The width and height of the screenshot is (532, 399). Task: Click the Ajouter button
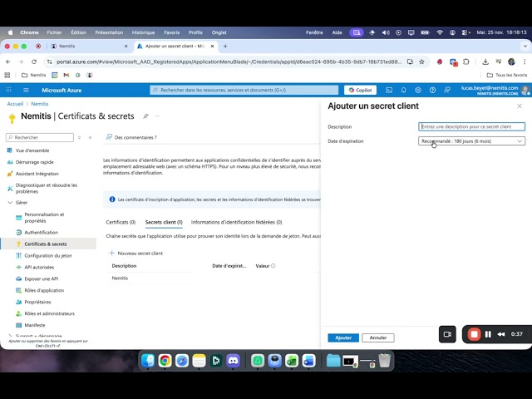(343, 337)
